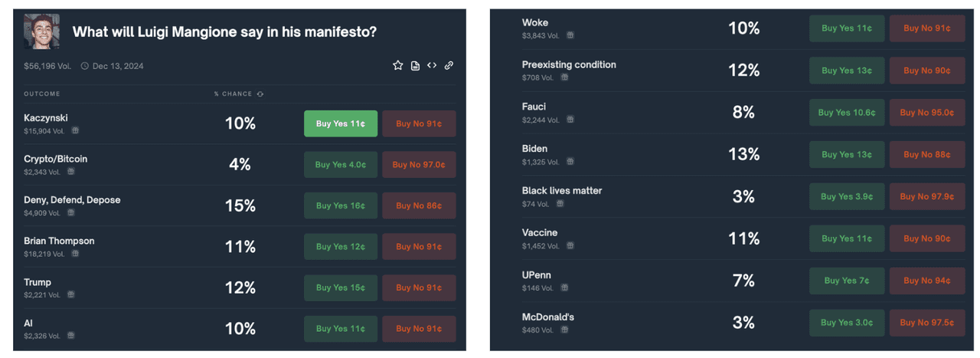The image size is (980, 358).
Task: Buy No on Crypto/Bitcoin at 97.0¢
Action: pos(419,165)
